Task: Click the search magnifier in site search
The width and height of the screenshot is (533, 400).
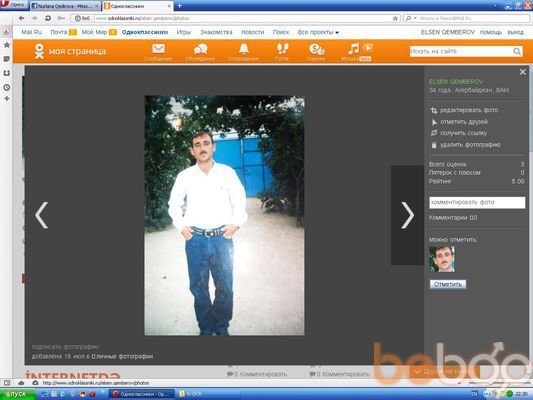Action: (x=517, y=51)
